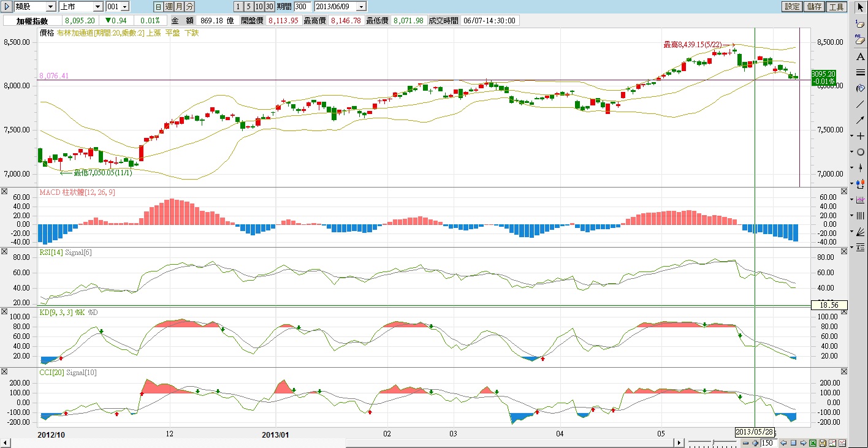Select the 30 minute interval button

pos(269,7)
